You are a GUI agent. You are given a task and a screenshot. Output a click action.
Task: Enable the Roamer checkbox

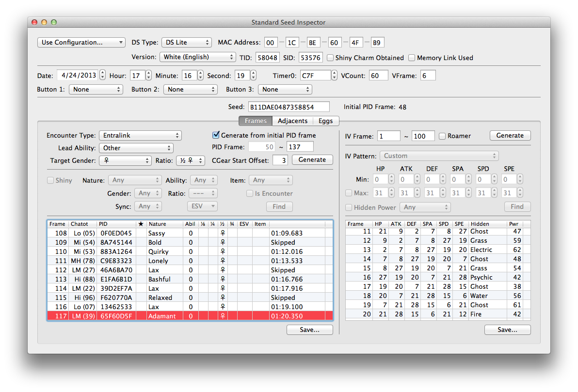(442, 136)
